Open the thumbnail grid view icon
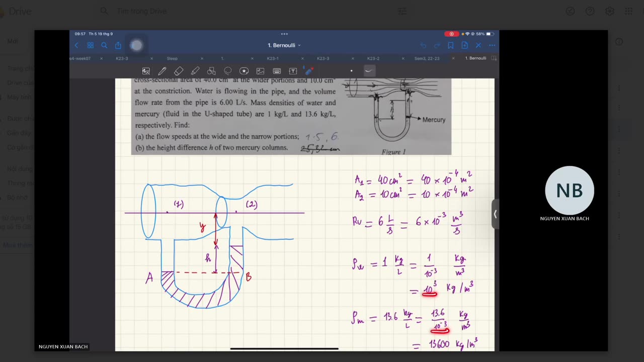Image resolution: width=644 pixels, height=362 pixels. pyautogui.click(x=91, y=45)
